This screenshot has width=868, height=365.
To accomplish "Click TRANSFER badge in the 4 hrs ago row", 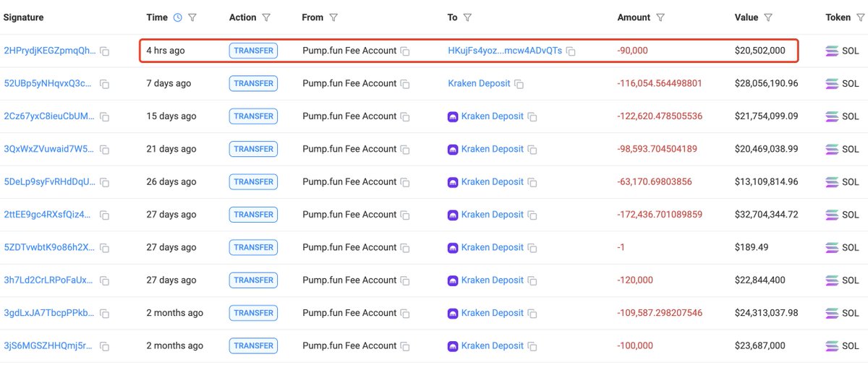I will point(253,51).
